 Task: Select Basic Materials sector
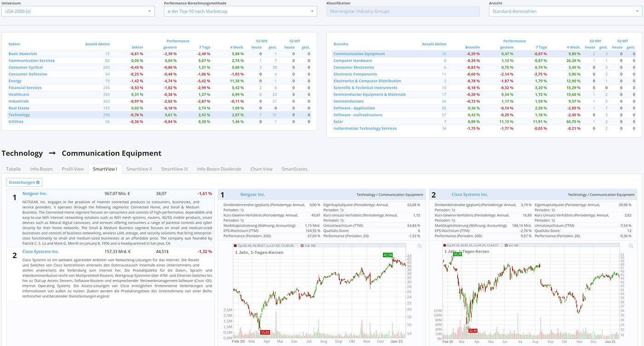(x=23, y=54)
